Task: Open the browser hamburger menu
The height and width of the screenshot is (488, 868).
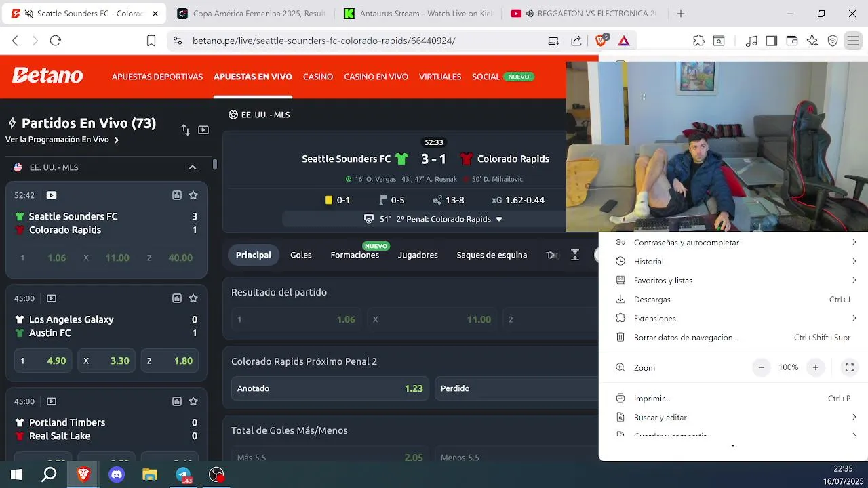Action: tap(852, 41)
